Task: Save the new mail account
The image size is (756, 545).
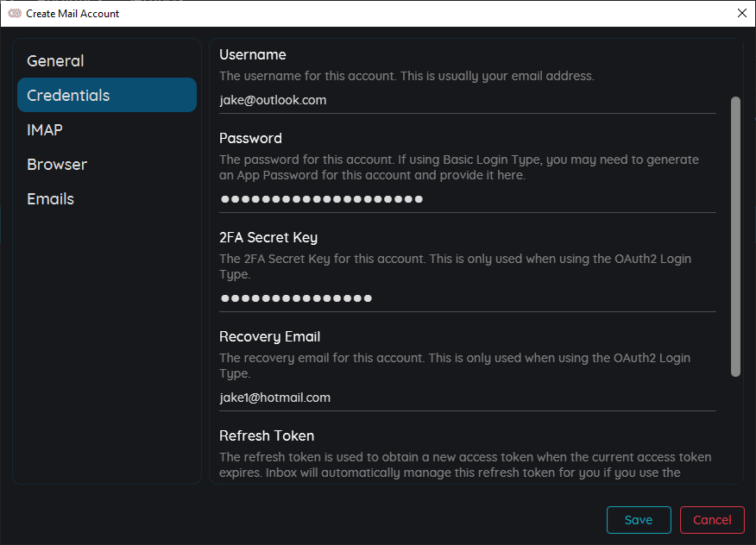Action: pos(639,520)
